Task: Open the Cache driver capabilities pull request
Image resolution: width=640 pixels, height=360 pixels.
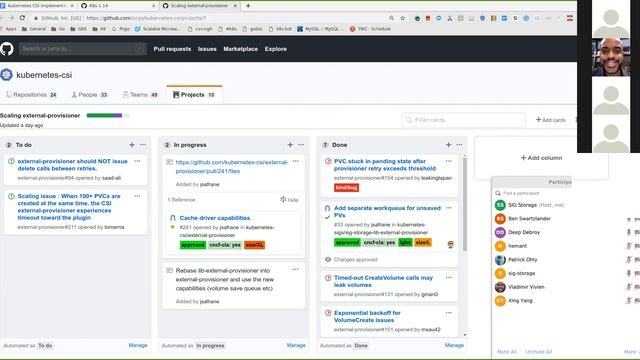Action: tap(215, 218)
